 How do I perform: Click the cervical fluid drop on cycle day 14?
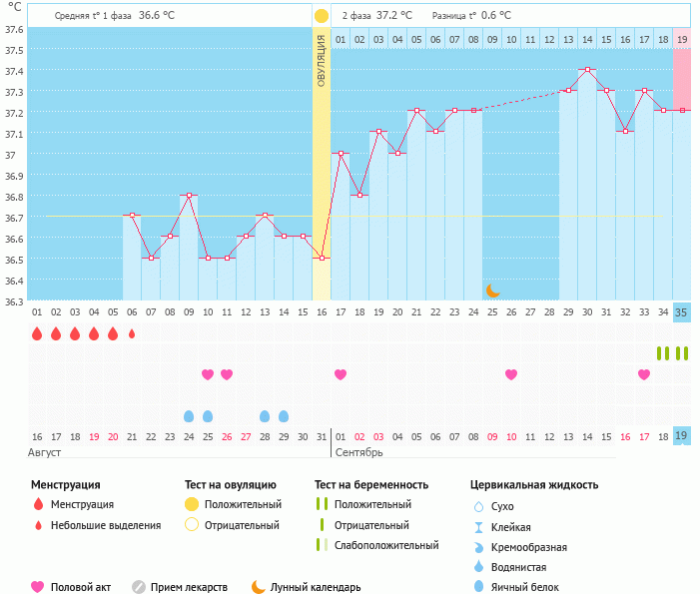tap(284, 415)
